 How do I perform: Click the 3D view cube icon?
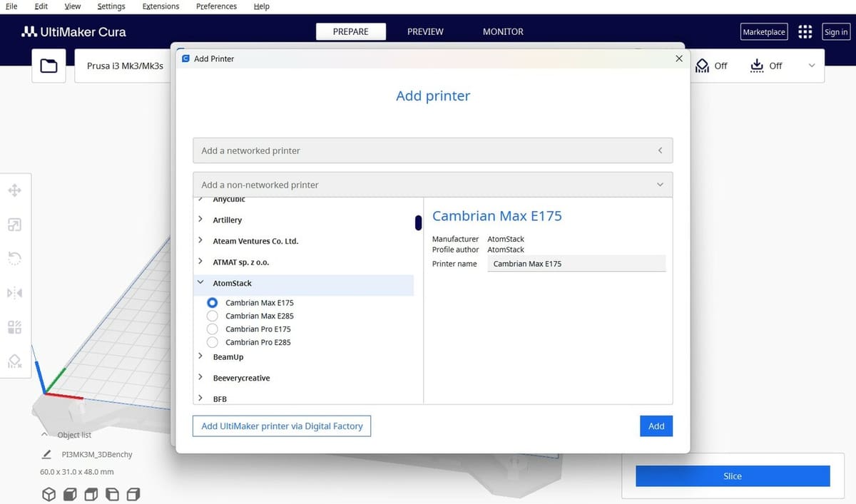point(49,494)
